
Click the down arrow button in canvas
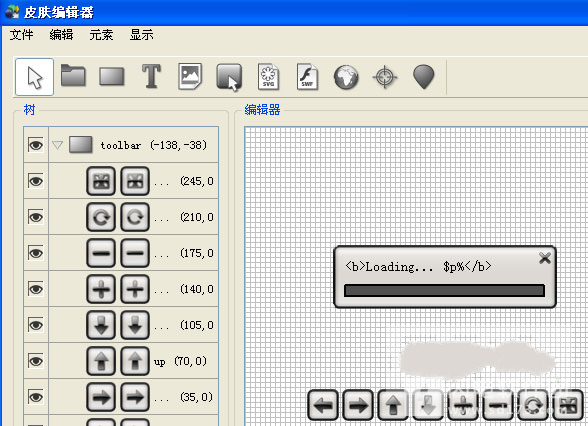pyautogui.click(x=428, y=405)
